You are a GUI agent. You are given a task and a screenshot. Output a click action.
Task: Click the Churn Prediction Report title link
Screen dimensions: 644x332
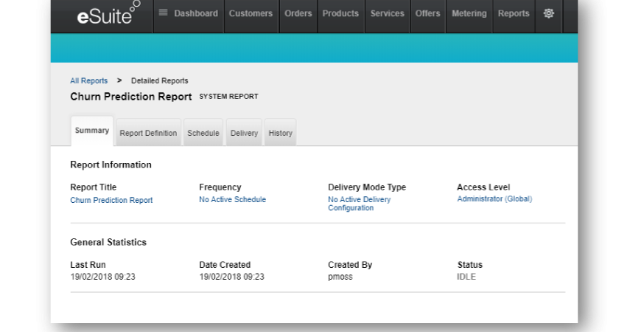(111, 201)
